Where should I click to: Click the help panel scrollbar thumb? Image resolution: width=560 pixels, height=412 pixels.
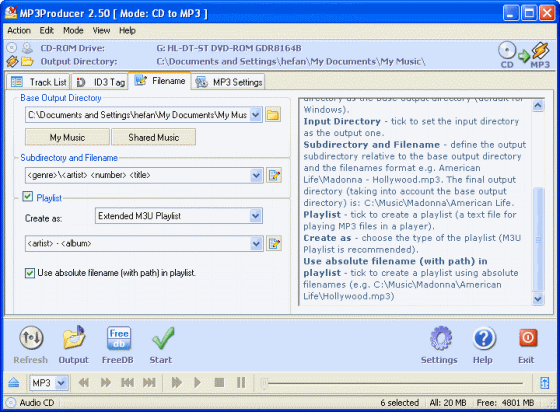538,239
